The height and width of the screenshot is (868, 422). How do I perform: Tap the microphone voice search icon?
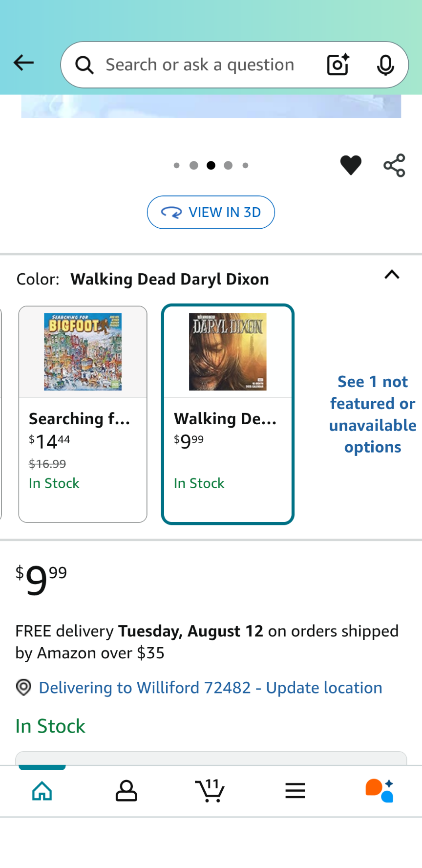(385, 65)
